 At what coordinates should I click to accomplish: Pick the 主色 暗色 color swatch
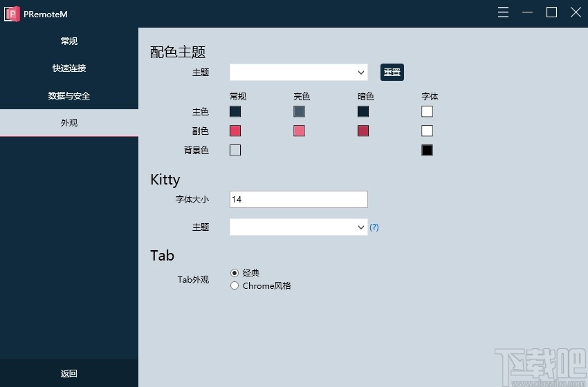(363, 111)
